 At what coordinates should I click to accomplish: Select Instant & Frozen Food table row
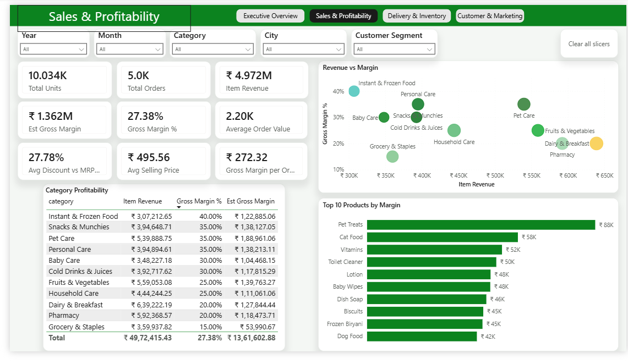pos(162,217)
